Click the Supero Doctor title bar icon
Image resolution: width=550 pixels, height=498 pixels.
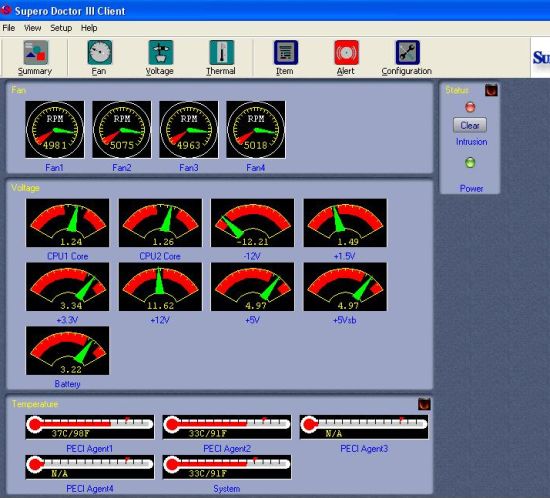6,10
